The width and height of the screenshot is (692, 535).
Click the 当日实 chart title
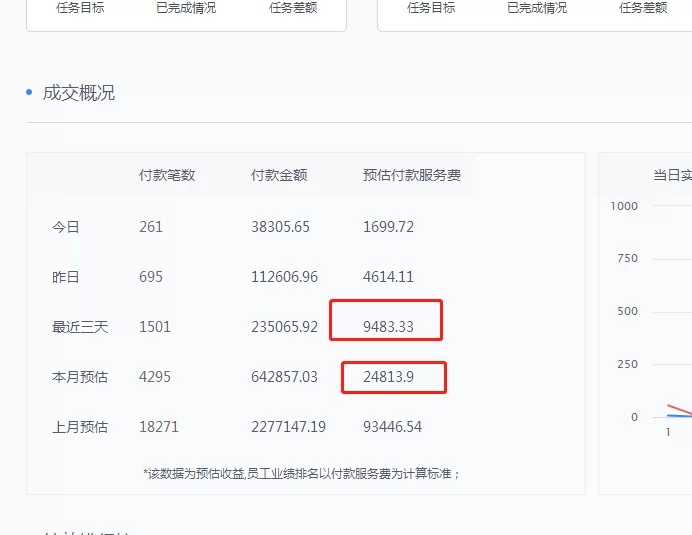(x=672, y=175)
